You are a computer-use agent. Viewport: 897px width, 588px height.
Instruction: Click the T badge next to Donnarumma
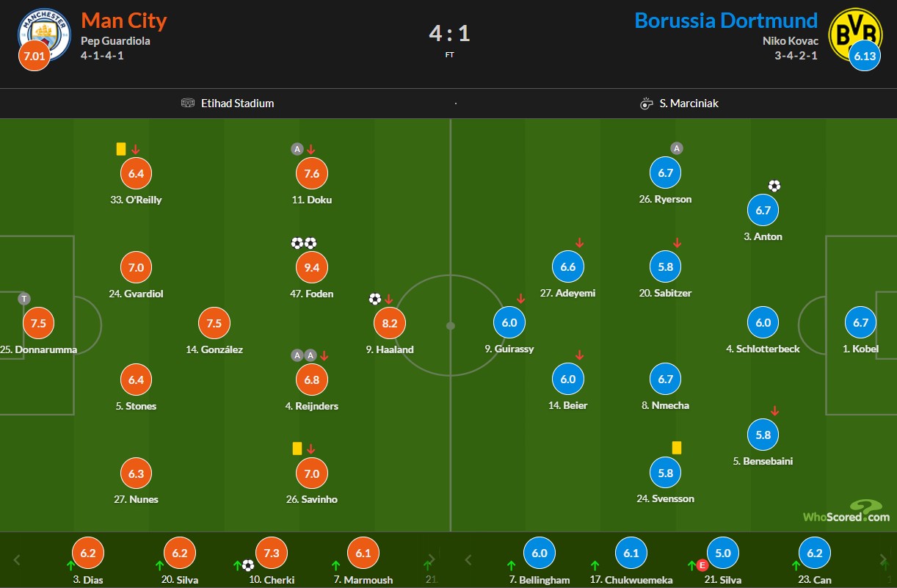tap(24, 298)
